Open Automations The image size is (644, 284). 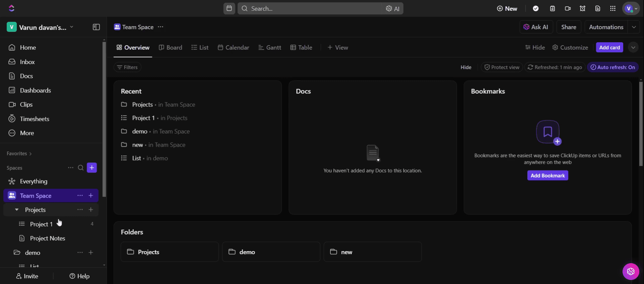[x=606, y=27]
